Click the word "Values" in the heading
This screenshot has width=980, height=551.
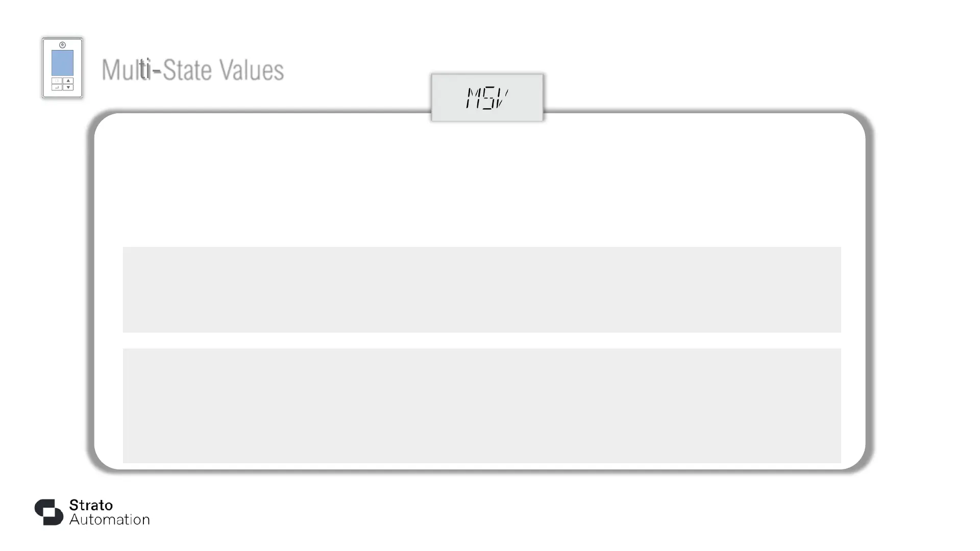tap(251, 70)
